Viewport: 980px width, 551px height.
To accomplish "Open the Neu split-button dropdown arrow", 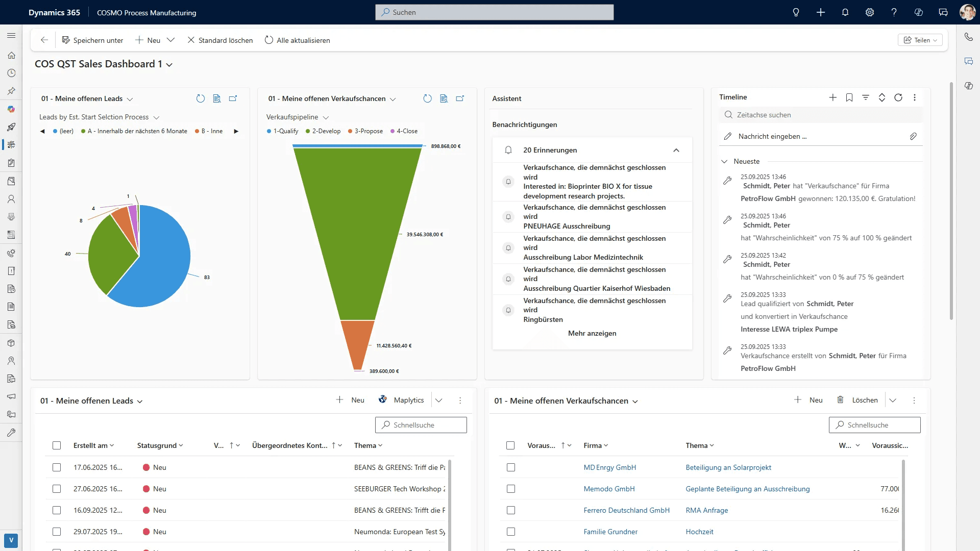I will pos(171,40).
